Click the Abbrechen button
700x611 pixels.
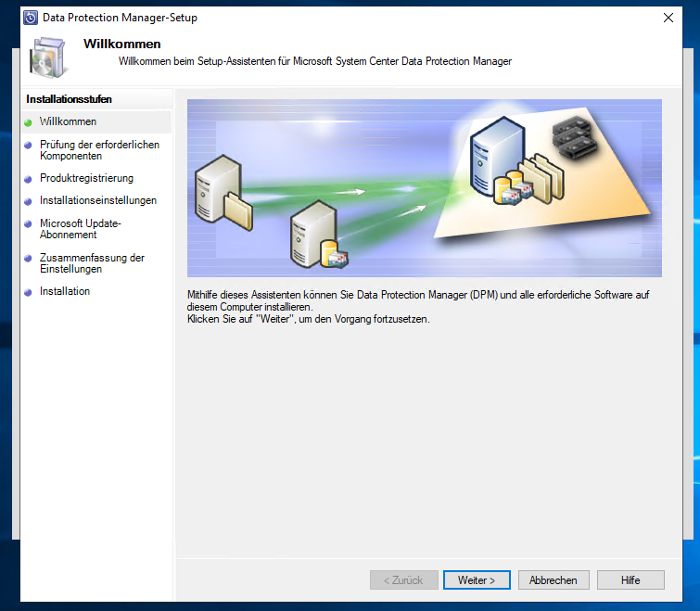tap(554, 579)
